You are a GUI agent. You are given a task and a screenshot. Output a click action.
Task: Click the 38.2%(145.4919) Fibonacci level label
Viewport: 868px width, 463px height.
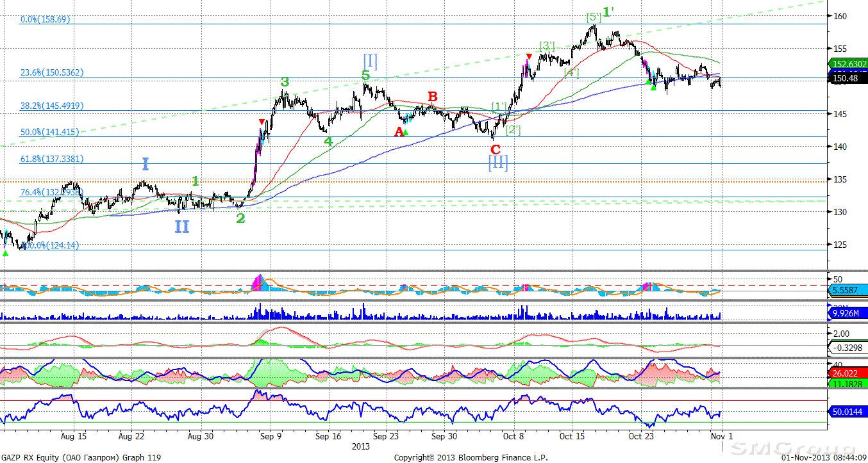point(52,106)
